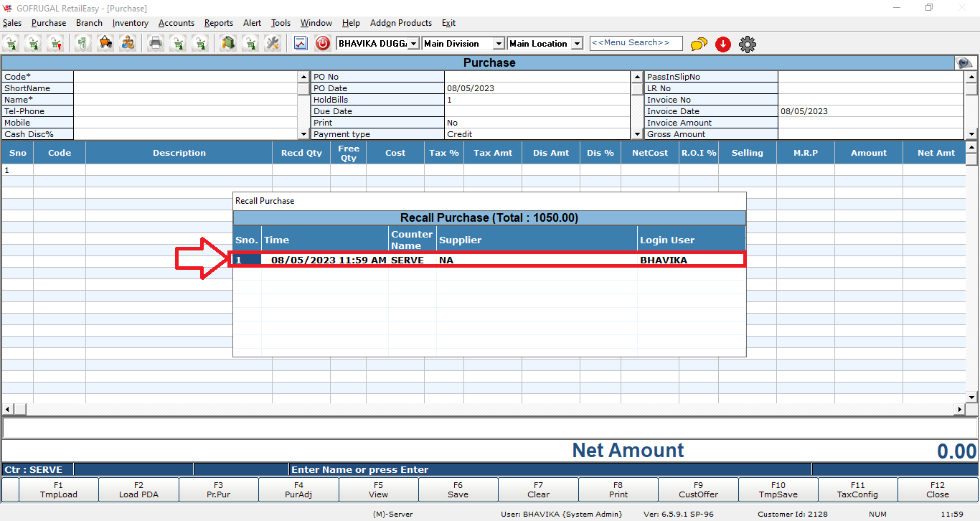Click the yellow chat bubbles icon
Viewport: 980px width, 521px height.
click(x=699, y=44)
